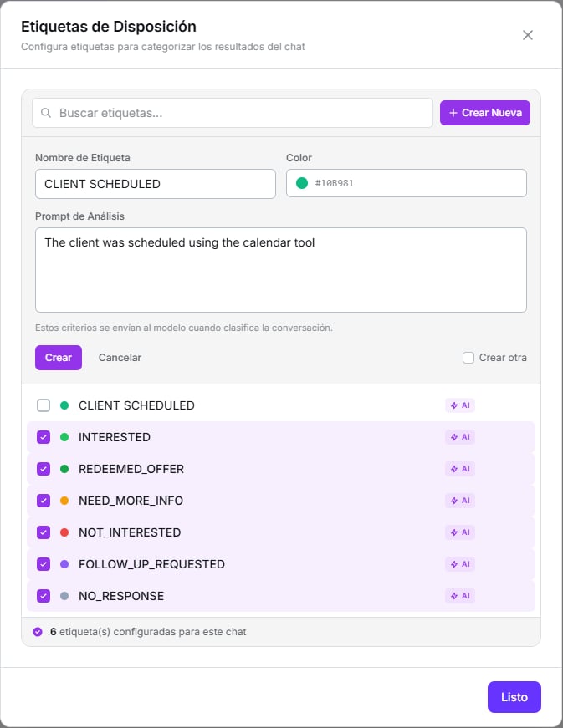Click the NEED_MORE_INFO label text
The width and height of the screenshot is (563, 728).
click(x=131, y=501)
